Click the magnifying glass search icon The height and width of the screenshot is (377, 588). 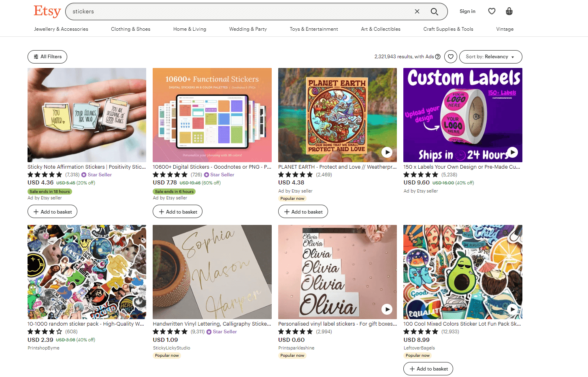click(x=435, y=11)
